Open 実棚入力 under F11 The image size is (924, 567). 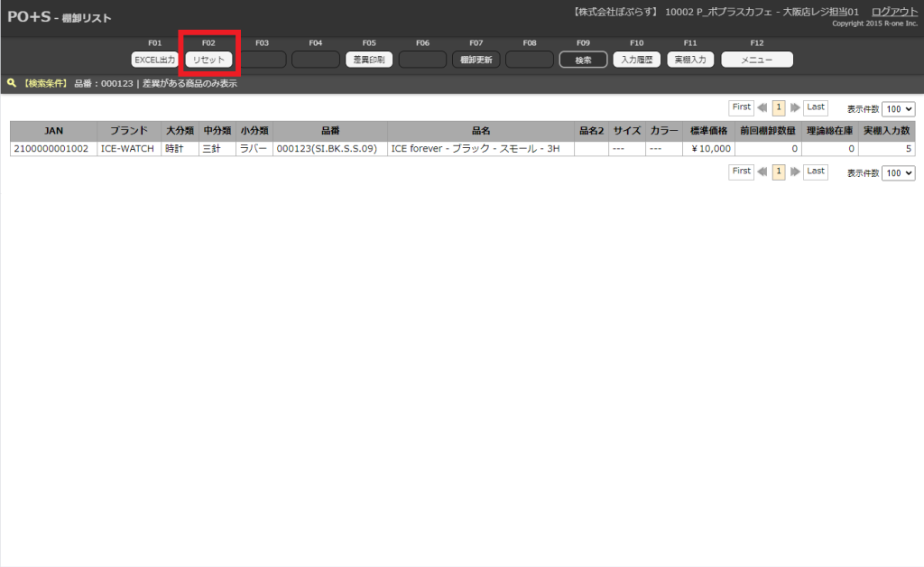pos(690,60)
